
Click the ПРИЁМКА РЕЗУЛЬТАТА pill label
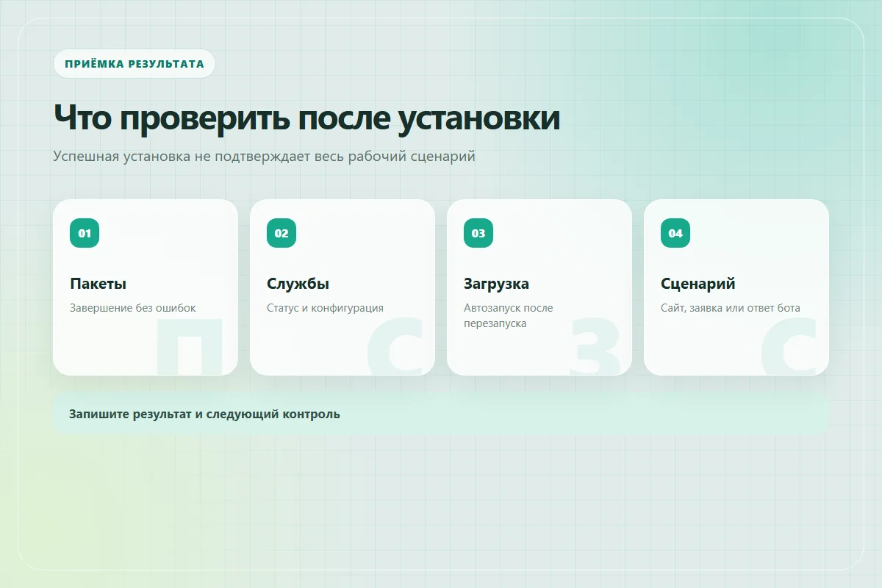pos(135,64)
